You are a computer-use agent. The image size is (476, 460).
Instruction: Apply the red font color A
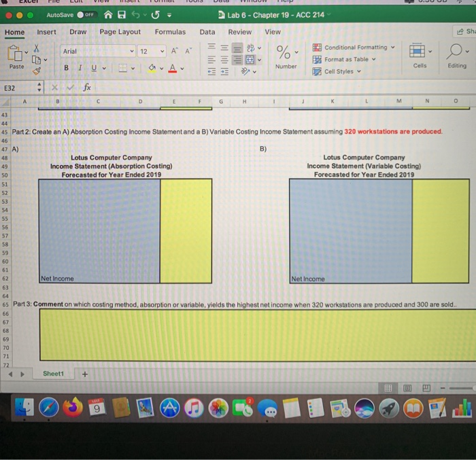click(173, 68)
